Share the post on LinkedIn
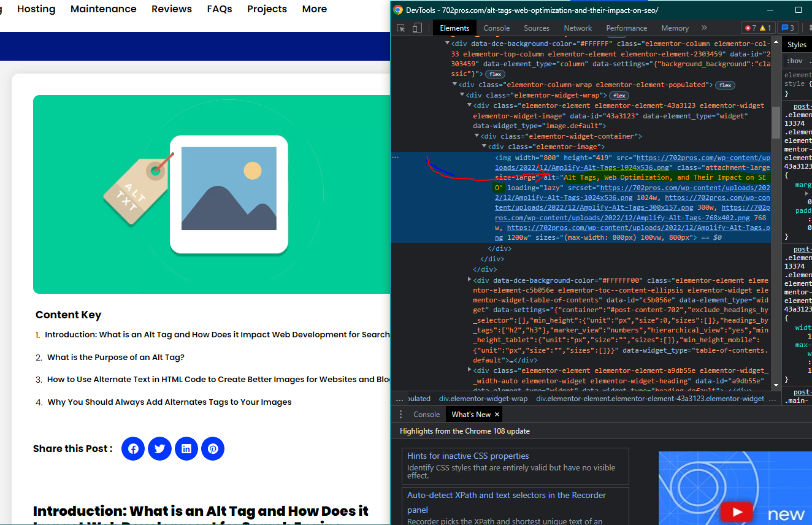 (186, 448)
